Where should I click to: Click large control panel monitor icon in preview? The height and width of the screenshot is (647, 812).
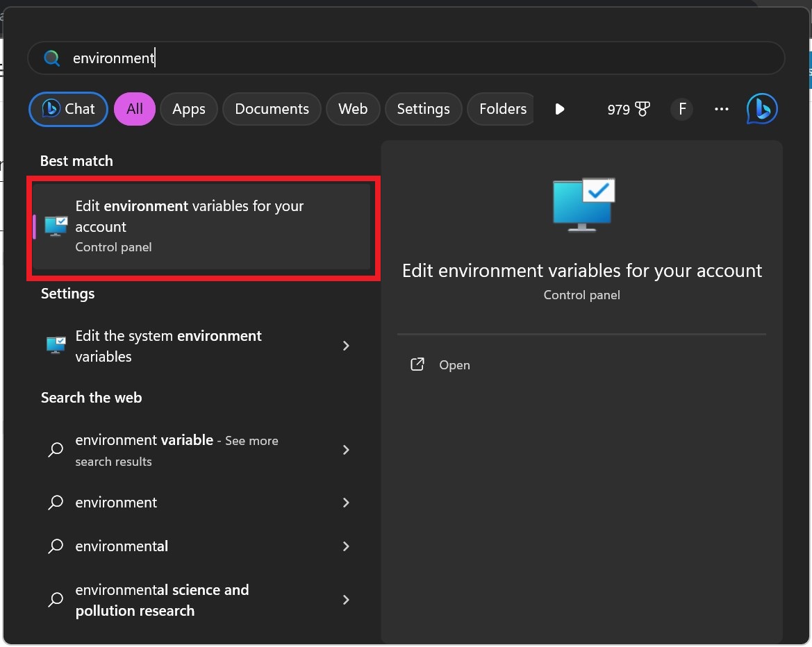tap(583, 205)
